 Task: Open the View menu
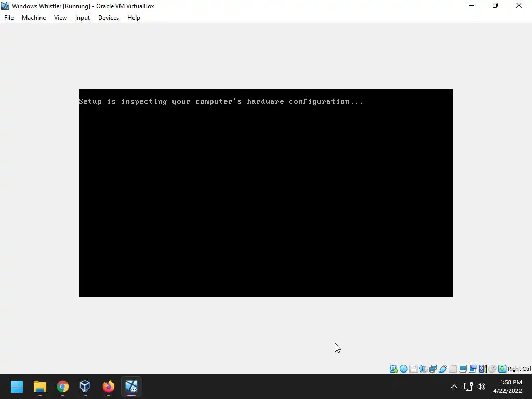(x=60, y=18)
